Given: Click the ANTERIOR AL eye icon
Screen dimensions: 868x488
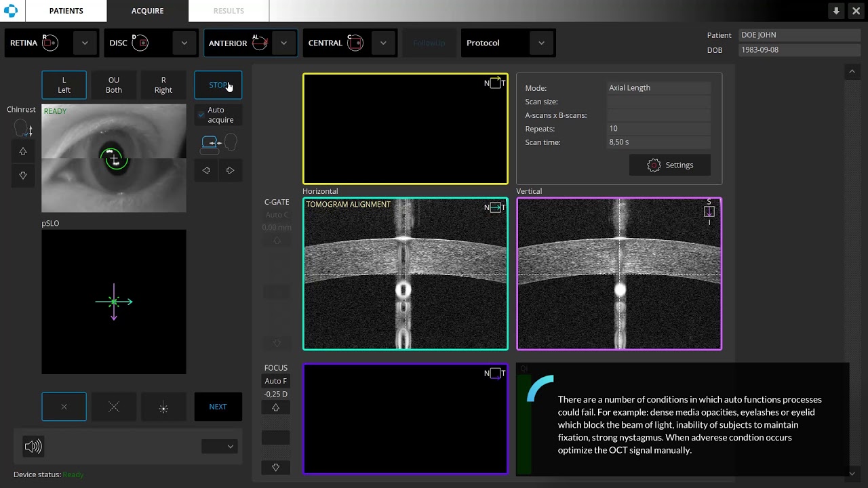Looking at the screenshot, I should (x=260, y=43).
